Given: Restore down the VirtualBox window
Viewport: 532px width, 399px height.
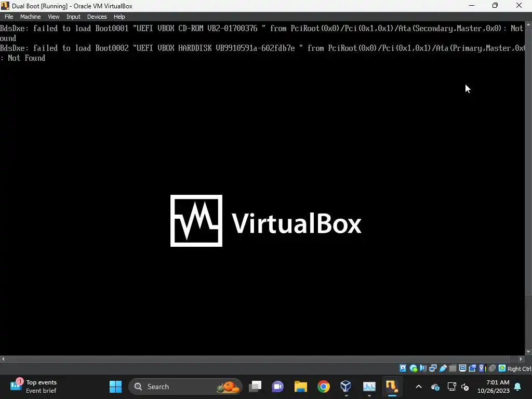Looking at the screenshot, I should 495,6.
